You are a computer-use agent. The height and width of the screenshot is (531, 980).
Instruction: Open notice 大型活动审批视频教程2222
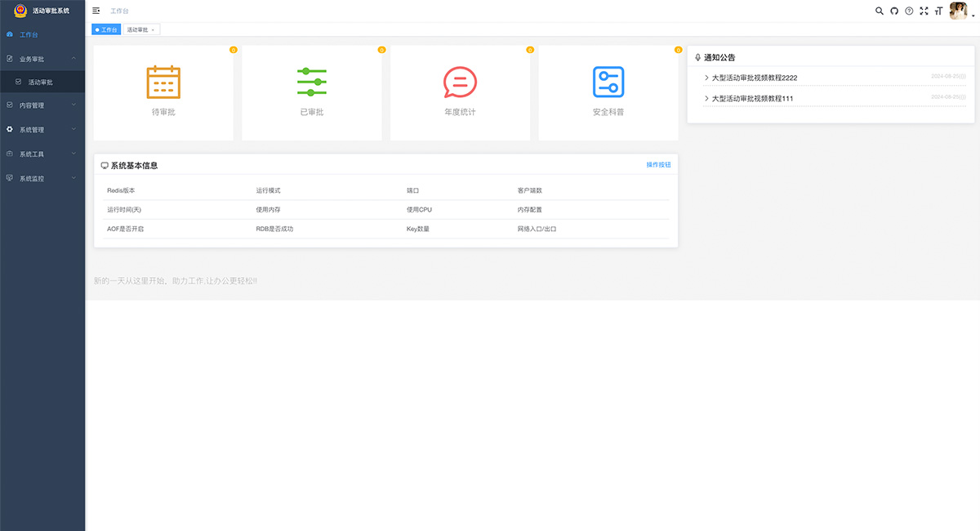click(x=754, y=78)
